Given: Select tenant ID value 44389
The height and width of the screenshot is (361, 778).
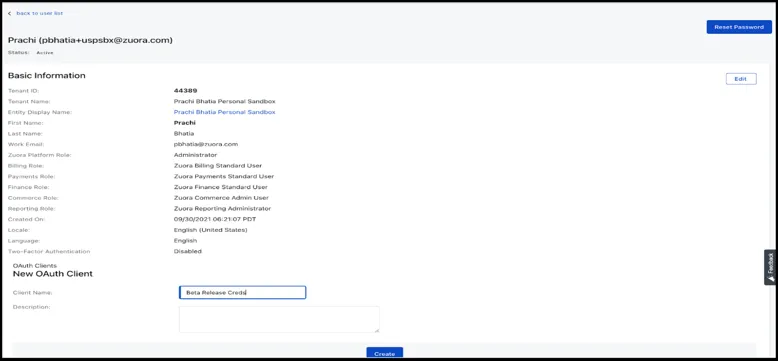Looking at the screenshot, I should pyautogui.click(x=186, y=91).
